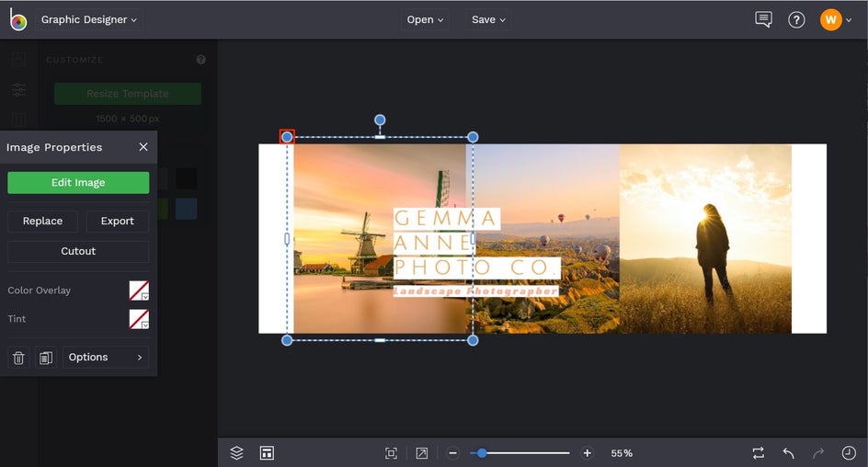Expand the Options submenu
The height and width of the screenshot is (467, 868).
[x=106, y=358]
